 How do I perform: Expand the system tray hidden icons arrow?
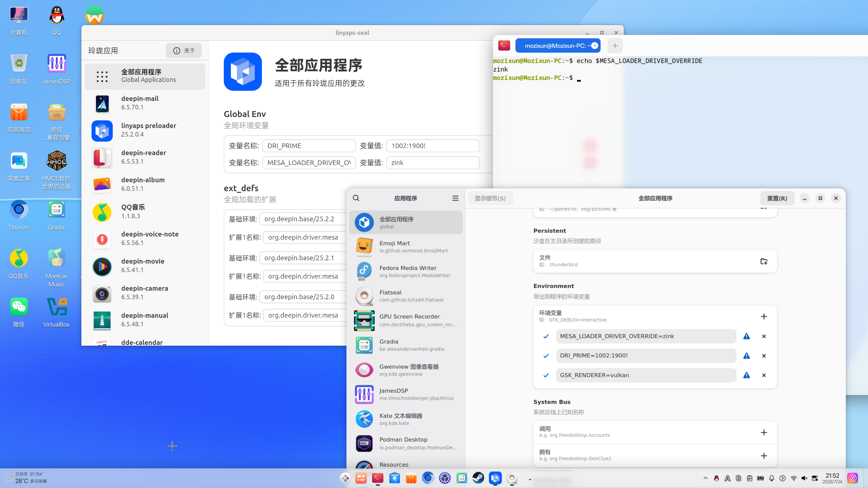[706, 478]
